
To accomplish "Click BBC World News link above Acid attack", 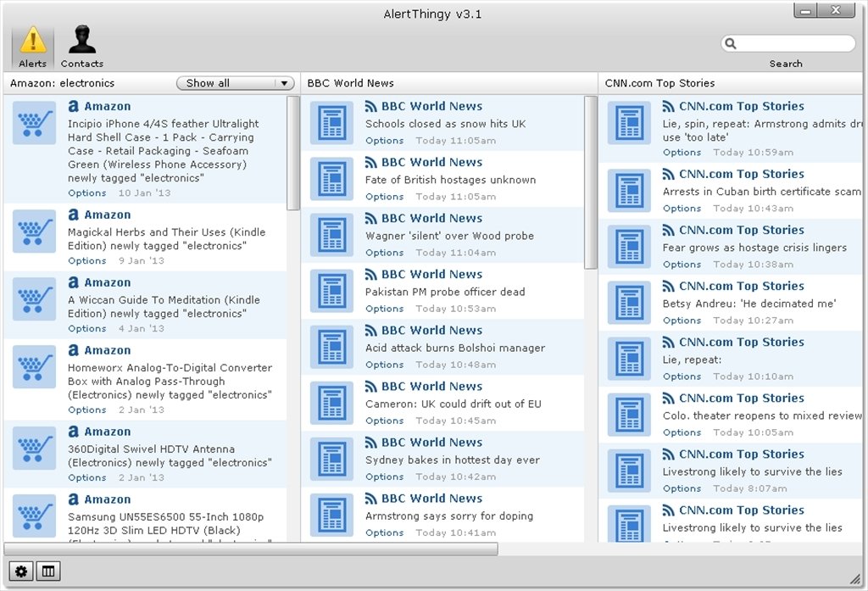I will [431, 330].
